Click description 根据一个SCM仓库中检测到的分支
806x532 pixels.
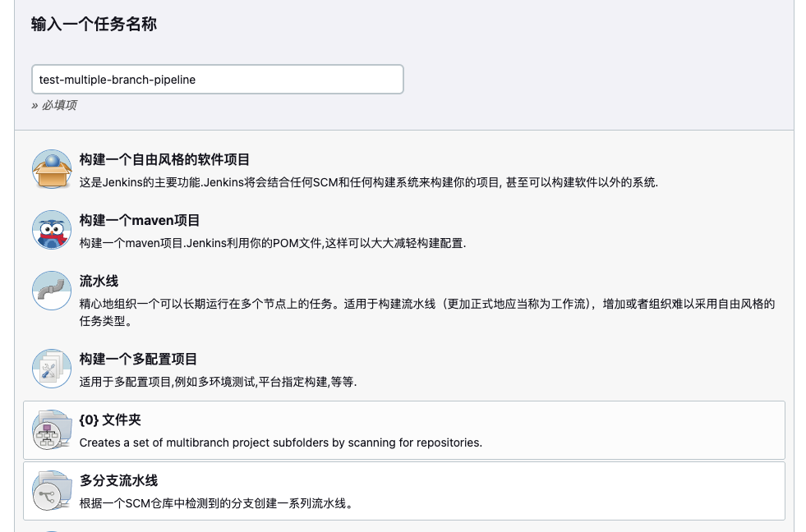click(216, 503)
